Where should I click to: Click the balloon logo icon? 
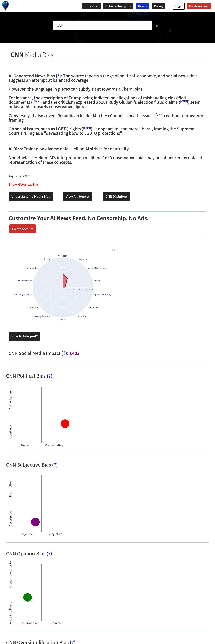coord(6,6)
